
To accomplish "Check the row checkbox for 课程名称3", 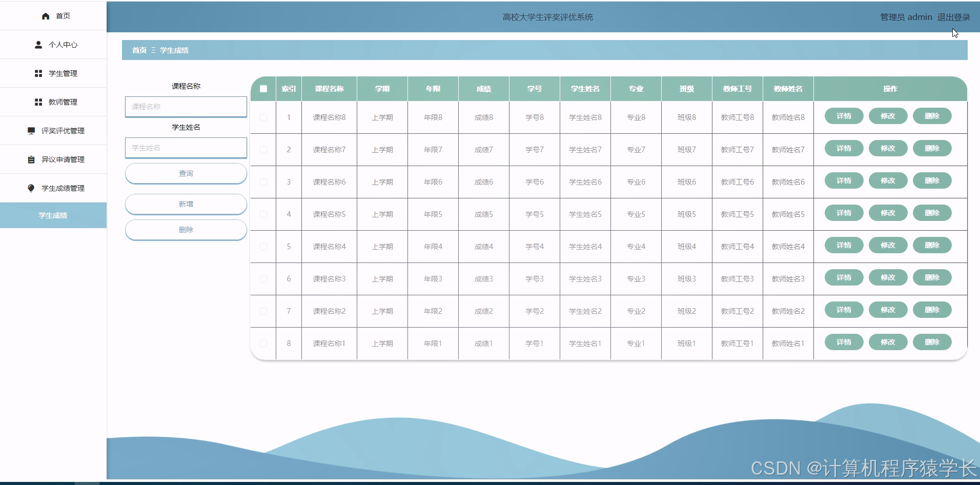I will 263,279.
